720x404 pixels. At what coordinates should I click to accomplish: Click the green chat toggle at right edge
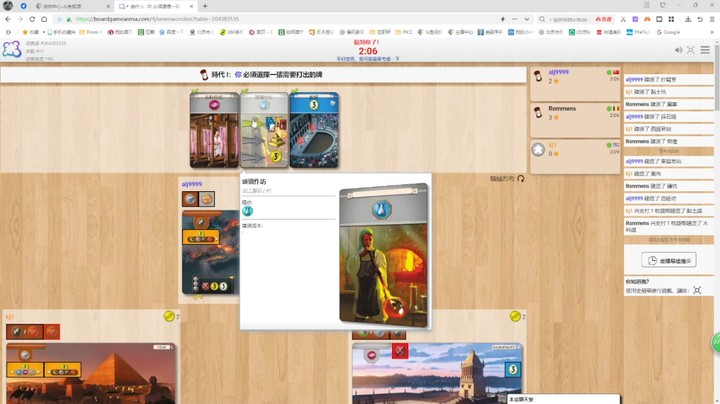point(716,342)
